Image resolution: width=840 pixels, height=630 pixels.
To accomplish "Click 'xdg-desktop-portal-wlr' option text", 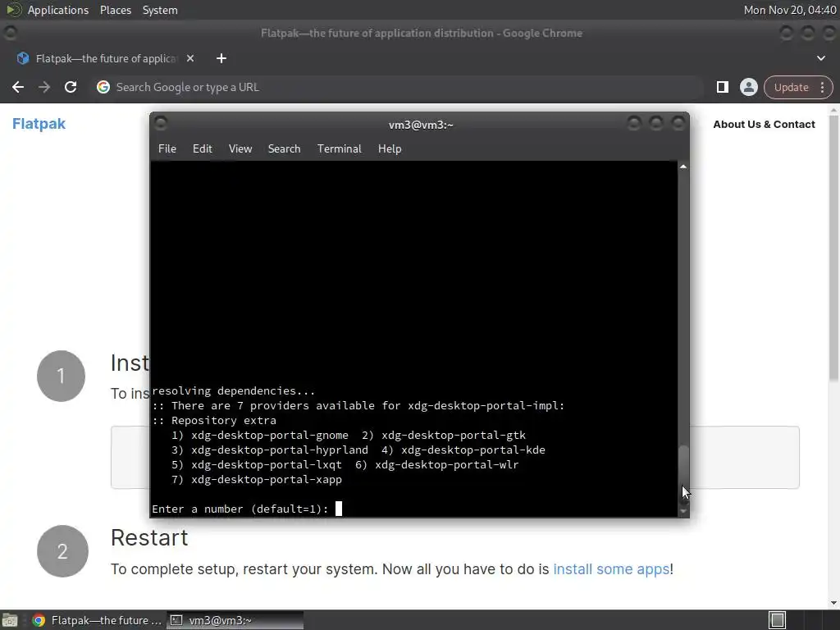I will tap(447, 464).
